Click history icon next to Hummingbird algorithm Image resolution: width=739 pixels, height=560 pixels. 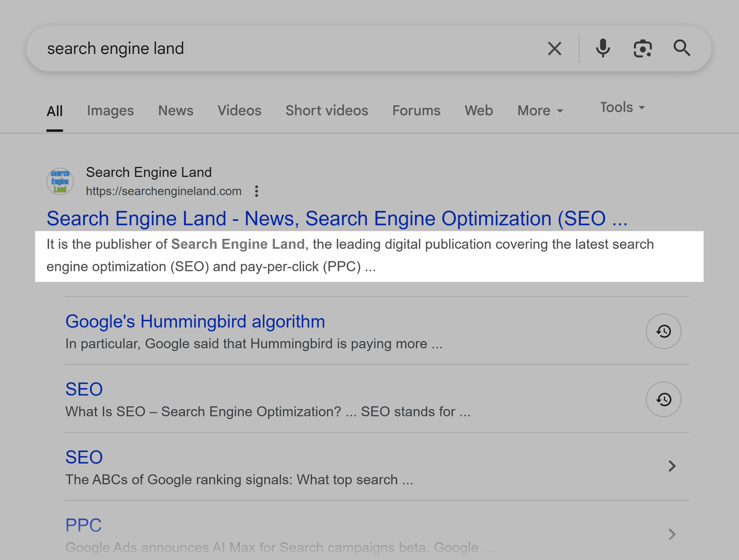[663, 331]
